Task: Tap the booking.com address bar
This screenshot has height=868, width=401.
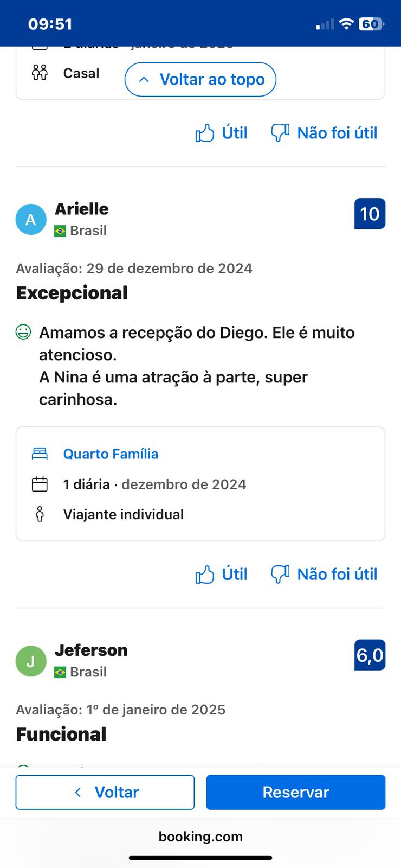Action: click(200, 837)
